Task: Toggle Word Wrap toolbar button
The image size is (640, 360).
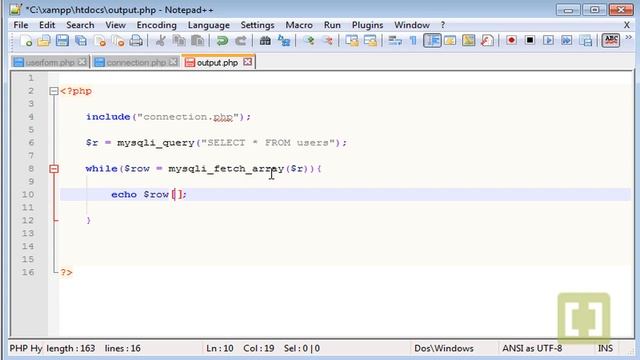Action: (x=395, y=40)
